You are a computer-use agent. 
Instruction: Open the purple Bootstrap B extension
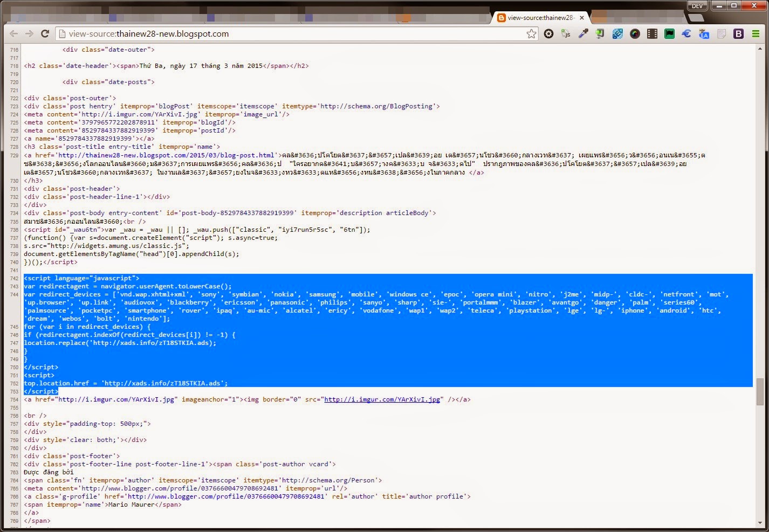(x=738, y=33)
